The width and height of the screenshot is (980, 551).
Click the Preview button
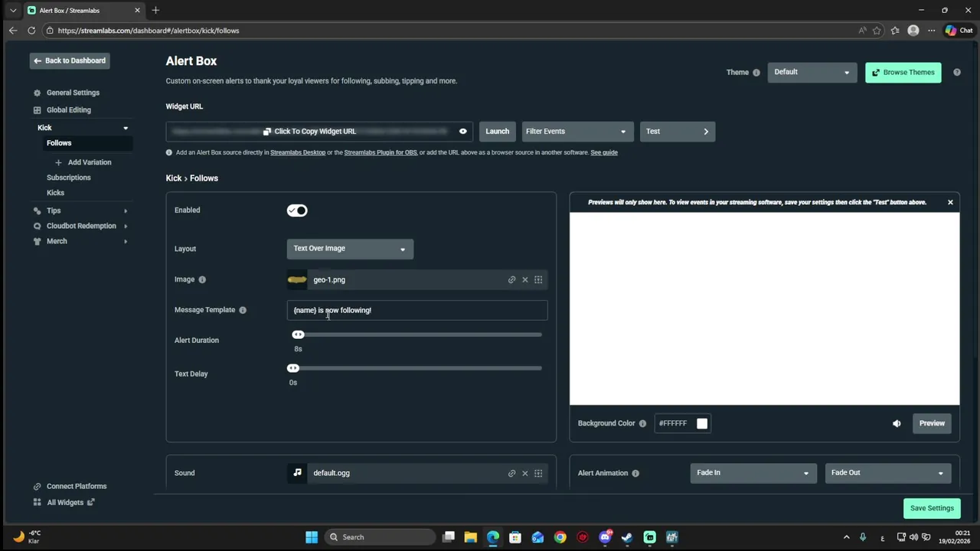(932, 423)
